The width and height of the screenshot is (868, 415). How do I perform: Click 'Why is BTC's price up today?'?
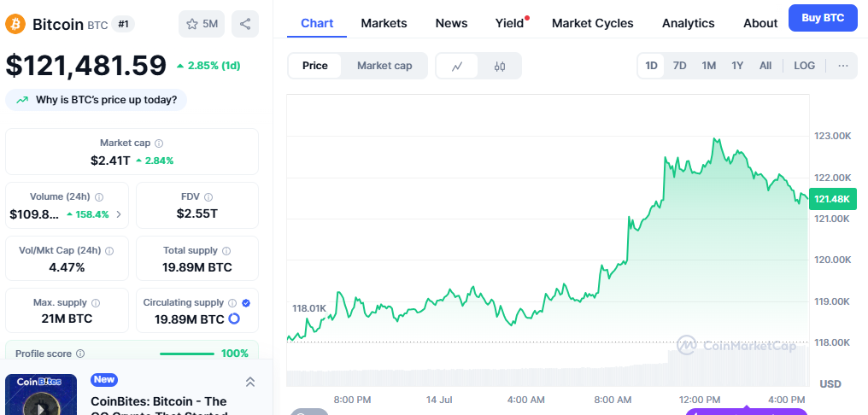pos(97,100)
